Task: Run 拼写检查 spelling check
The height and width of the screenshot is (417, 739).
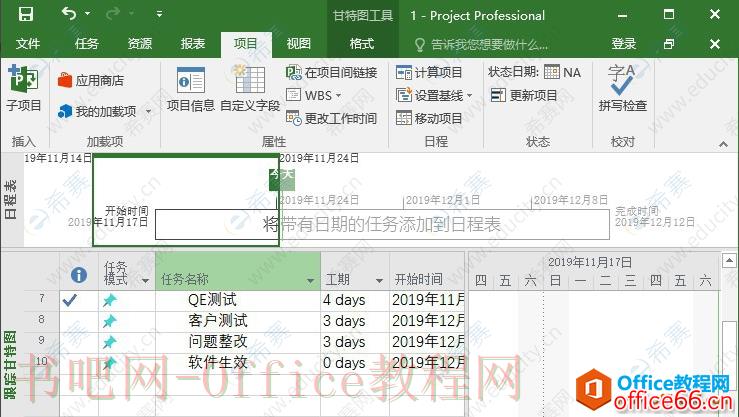Action: coord(623,88)
